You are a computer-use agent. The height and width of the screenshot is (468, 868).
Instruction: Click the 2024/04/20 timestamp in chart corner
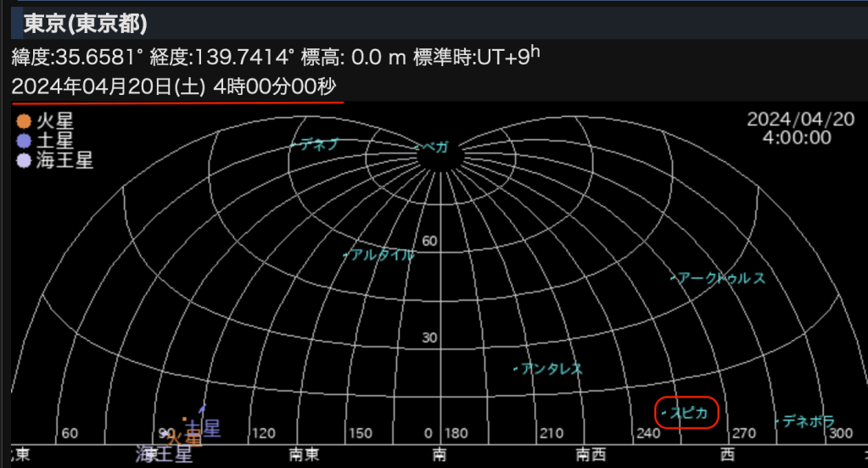coord(800,120)
